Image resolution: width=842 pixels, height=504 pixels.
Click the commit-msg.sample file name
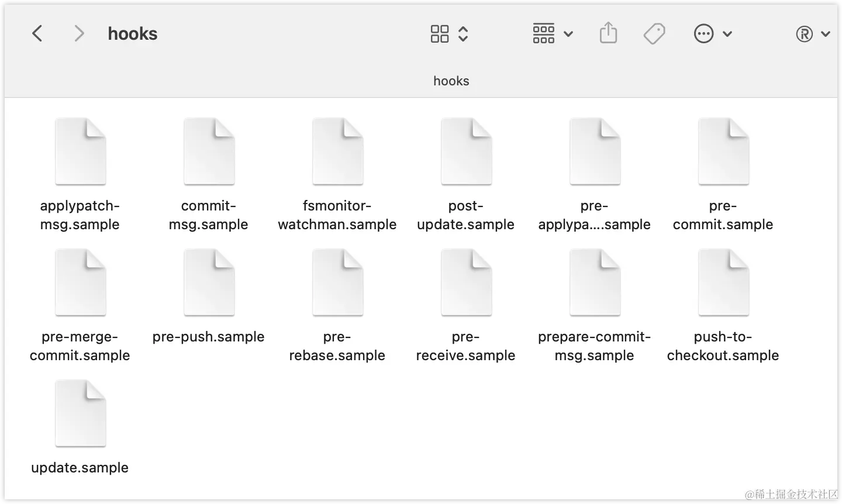[x=209, y=215]
